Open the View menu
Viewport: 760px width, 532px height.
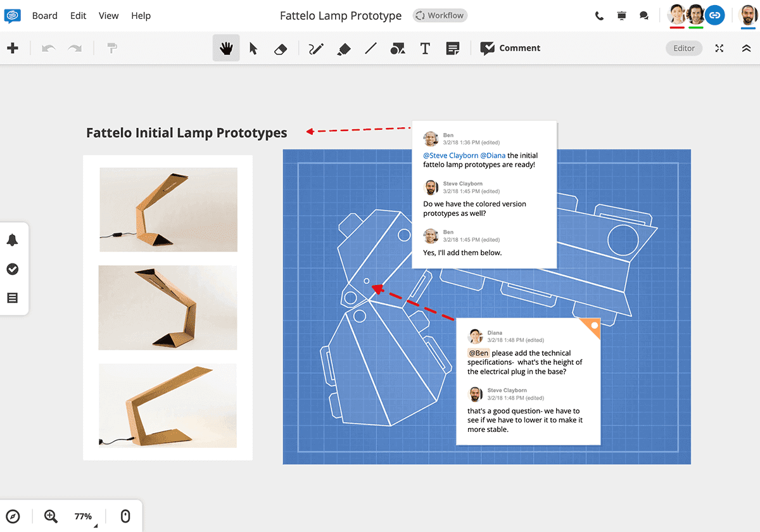click(x=108, y=15)
